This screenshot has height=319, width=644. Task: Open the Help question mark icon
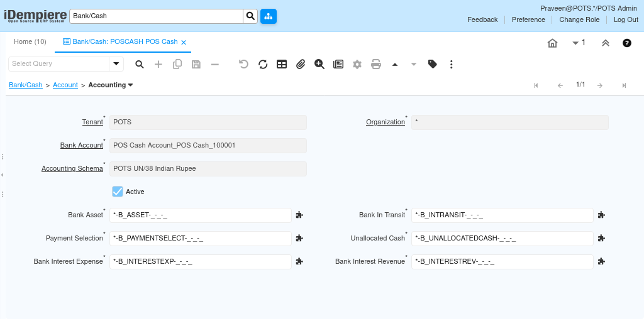pos(627,43)
